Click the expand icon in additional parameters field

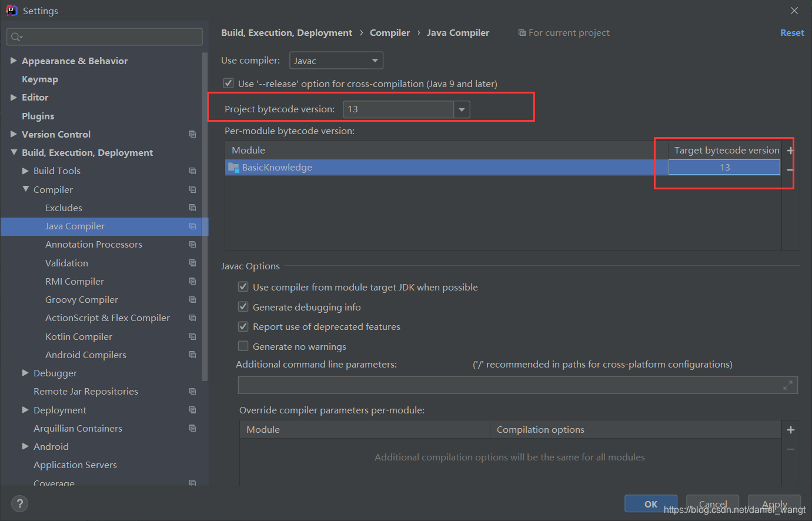788,385
